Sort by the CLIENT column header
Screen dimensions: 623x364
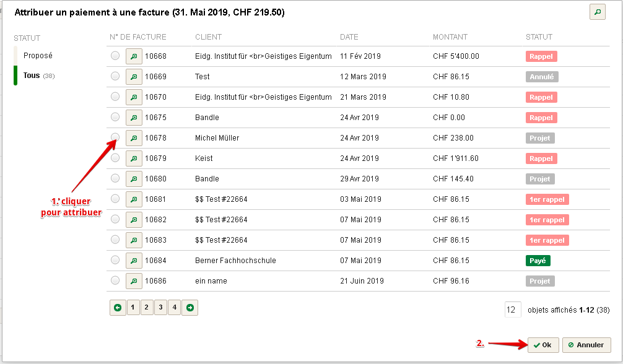[208, 37]
